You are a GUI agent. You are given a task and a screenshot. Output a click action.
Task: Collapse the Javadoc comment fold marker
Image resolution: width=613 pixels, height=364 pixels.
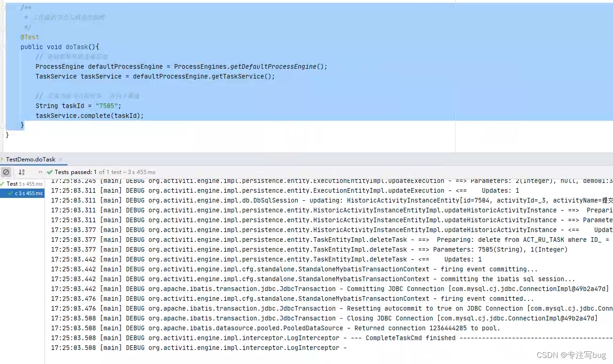3,7
